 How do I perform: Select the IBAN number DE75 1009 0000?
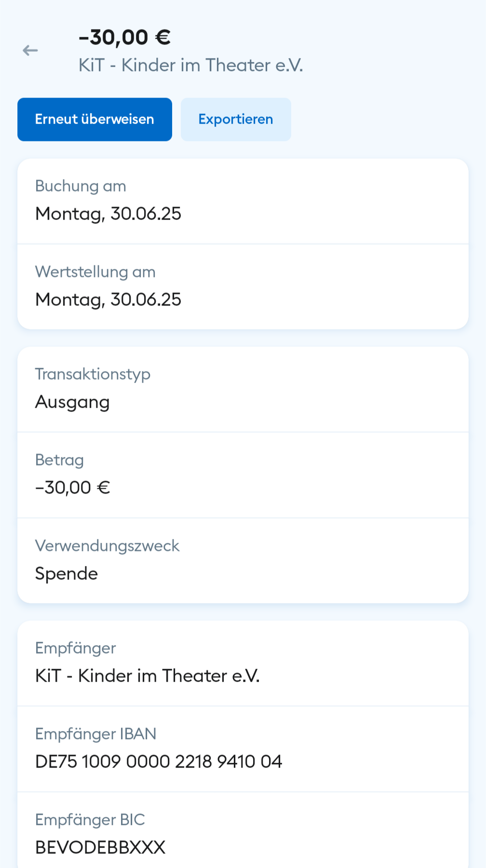tap(159, 762)
